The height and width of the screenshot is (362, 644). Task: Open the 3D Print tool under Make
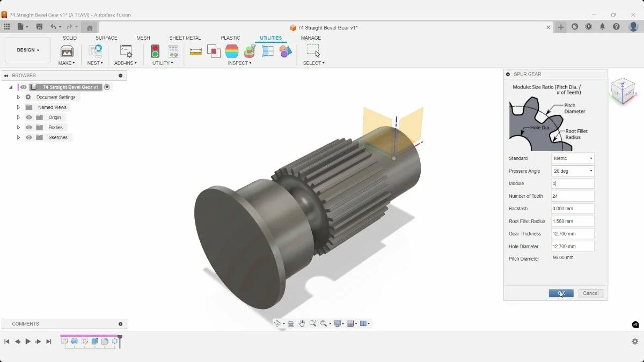[67, 51]
